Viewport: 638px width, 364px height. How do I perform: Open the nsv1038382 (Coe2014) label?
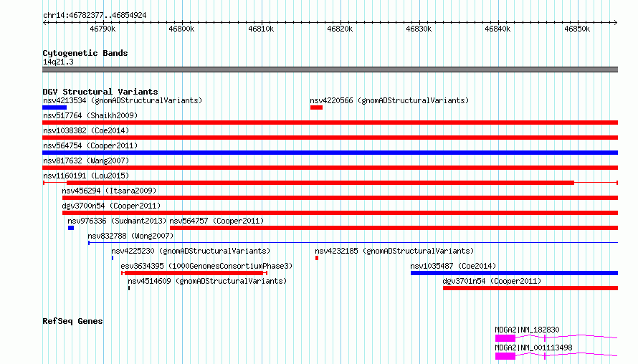pos(86,130)
